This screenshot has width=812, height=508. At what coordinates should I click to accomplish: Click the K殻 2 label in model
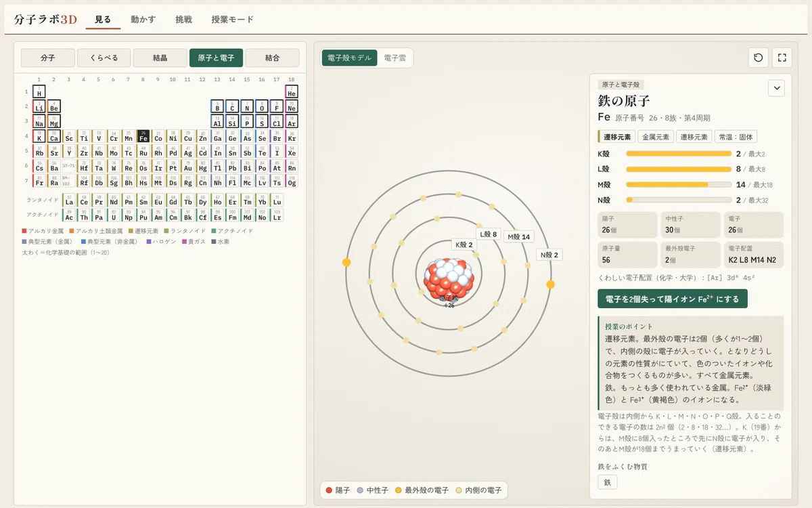pyautogui.click(x=464, y=245)
